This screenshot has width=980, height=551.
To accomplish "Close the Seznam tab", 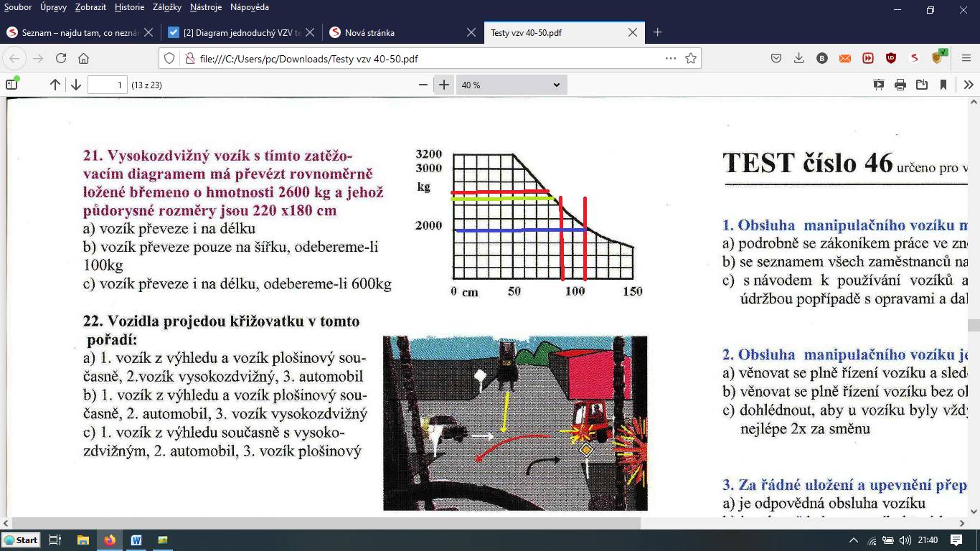I will [x=149, y=32].
